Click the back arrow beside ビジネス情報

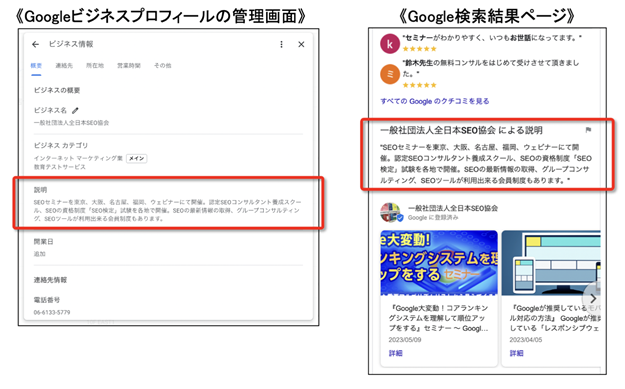[35, 44]
